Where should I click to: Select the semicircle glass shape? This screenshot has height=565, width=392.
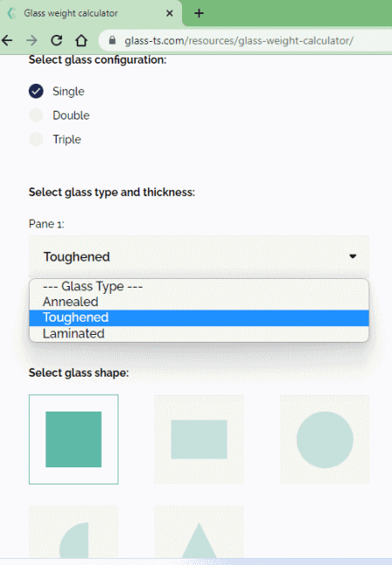[x=73, y=533]
